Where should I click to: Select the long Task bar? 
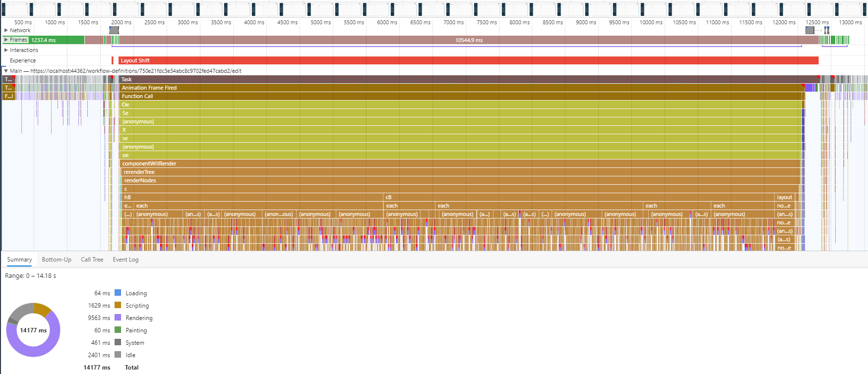(469, 79)
